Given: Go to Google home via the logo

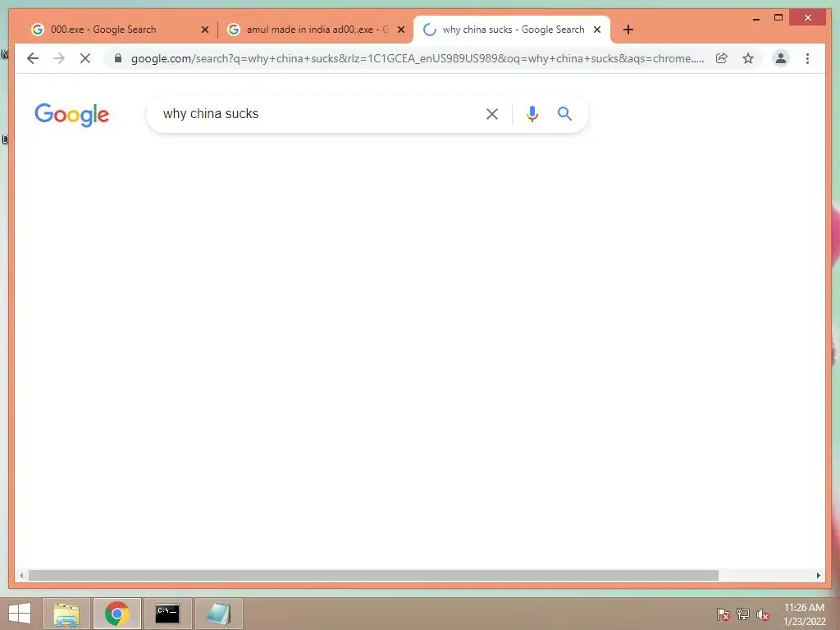Looking at the screenshot, I should click(x=72, y=115).
